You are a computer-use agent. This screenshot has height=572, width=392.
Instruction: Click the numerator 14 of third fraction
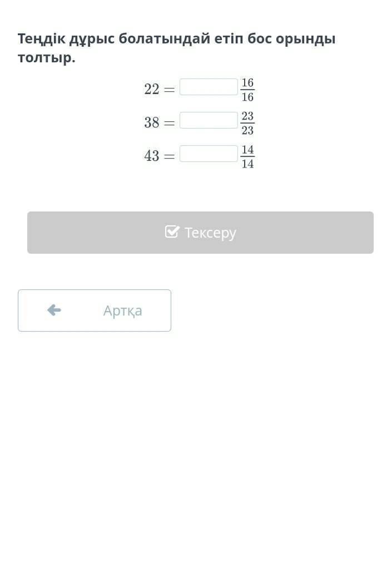247,150
